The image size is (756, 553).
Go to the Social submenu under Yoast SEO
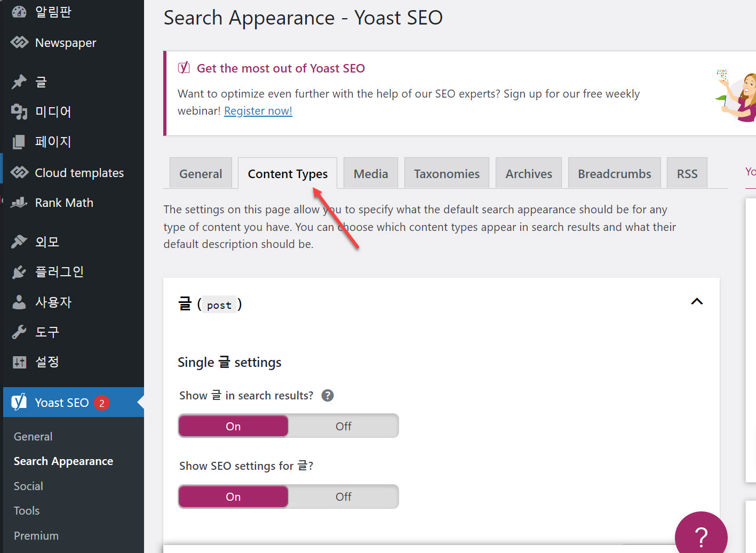point(28,486)
